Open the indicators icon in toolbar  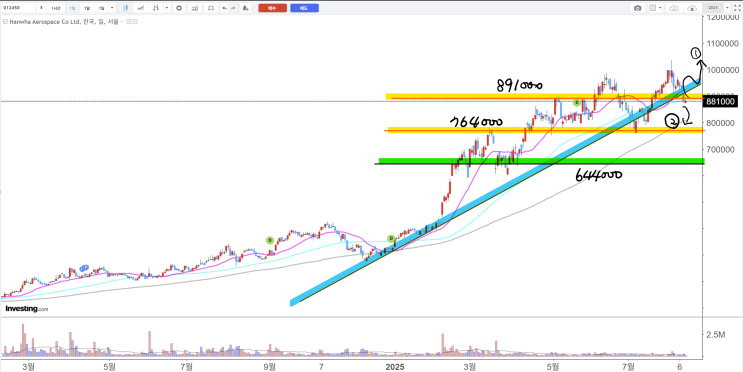(155, 8)
